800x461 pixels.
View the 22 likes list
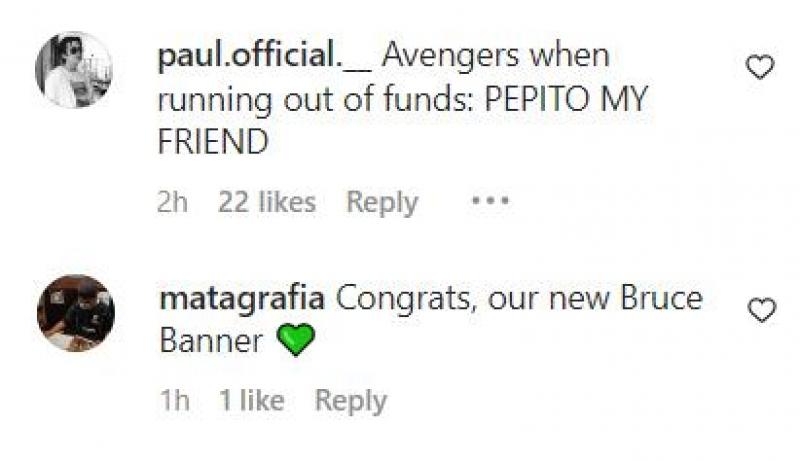point(267,202)
